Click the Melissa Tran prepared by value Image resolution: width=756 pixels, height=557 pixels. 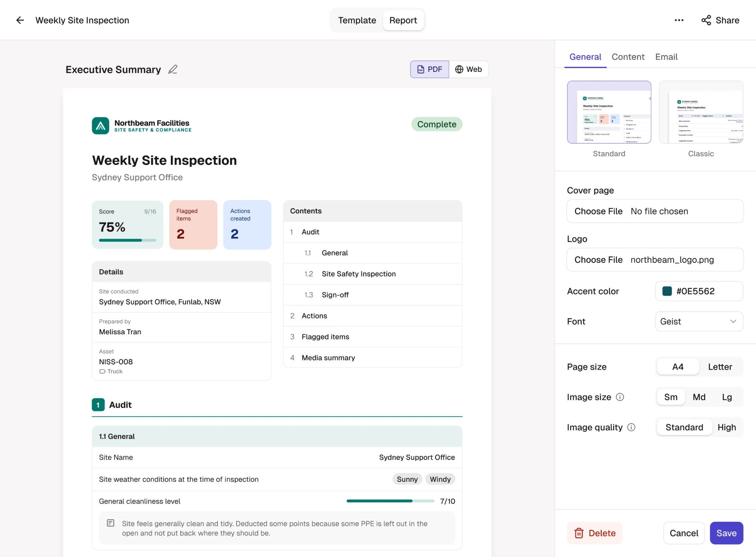(120, 332)
